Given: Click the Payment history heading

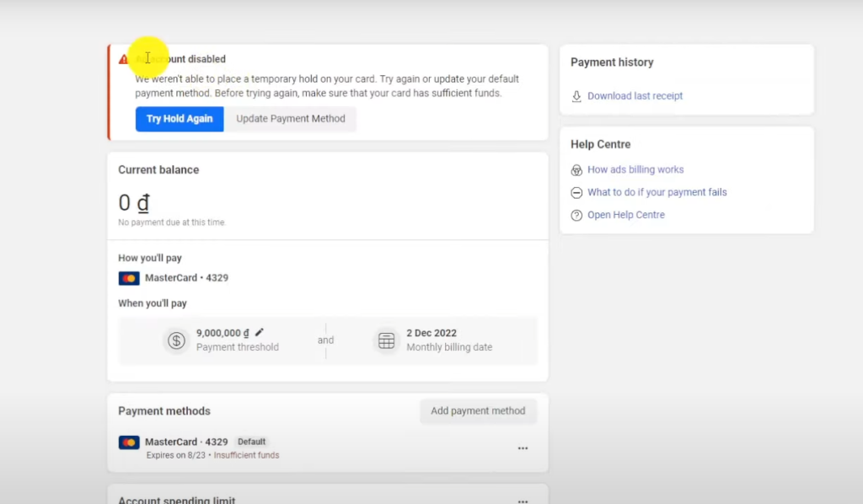Looking at the screenshot, I should (x=612, y=62).
